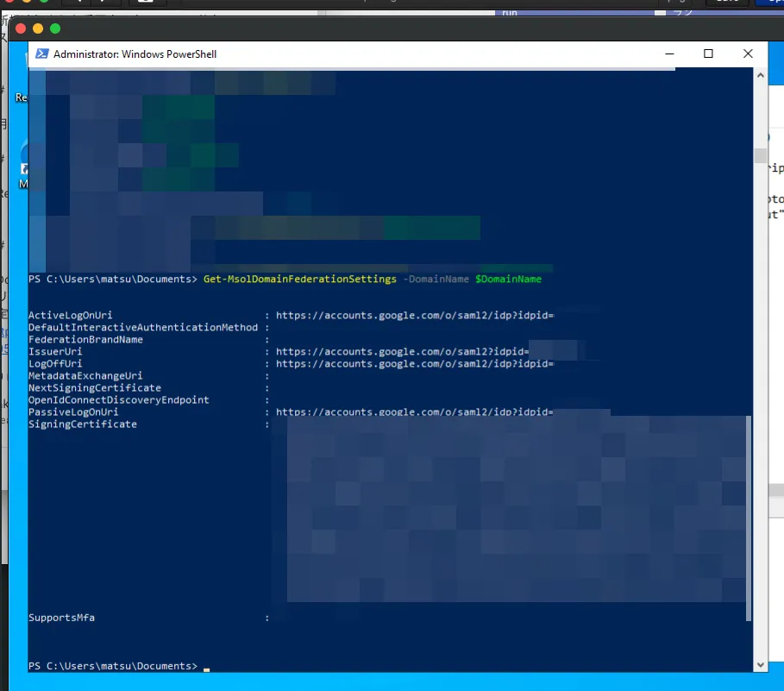Click the empty prompt at the bottom
Image resolution: width=784 pixels, height=691 pixels.
[206, 667]
